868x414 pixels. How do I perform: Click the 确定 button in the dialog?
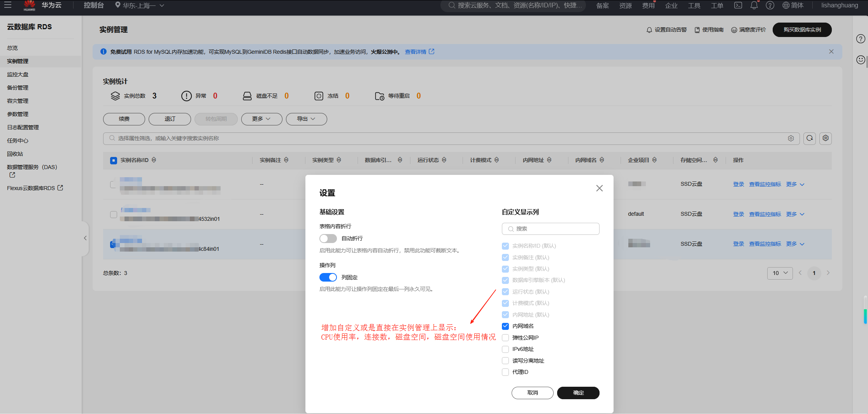578,393
